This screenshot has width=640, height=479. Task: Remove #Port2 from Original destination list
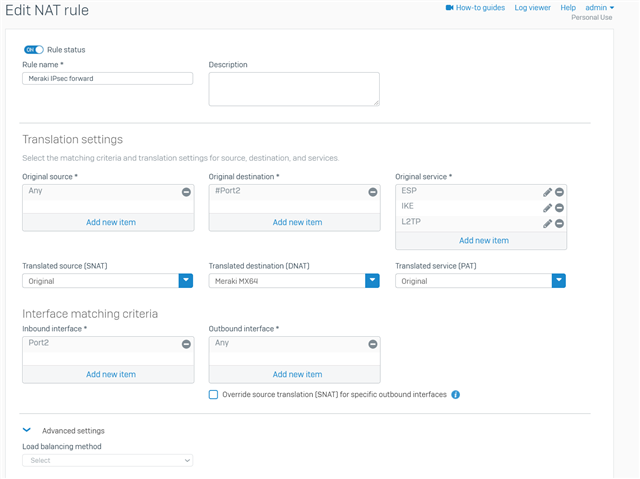coord(373,192)
